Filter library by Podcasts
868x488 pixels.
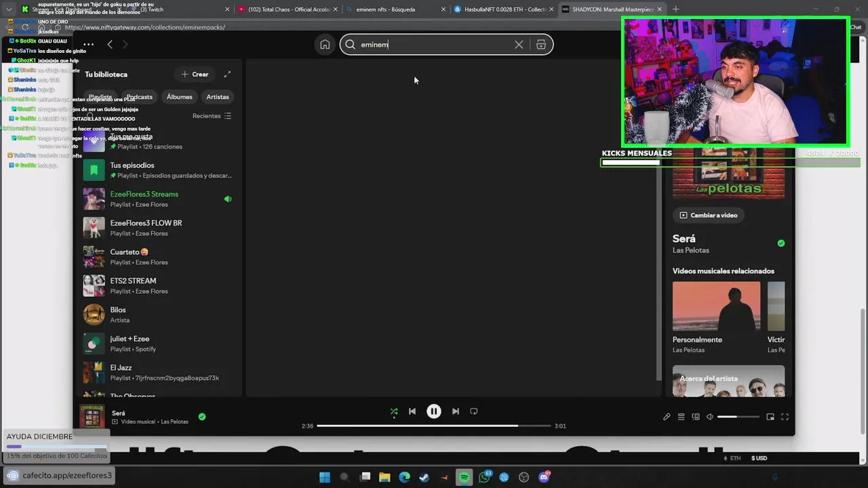[x=140, y=97]
